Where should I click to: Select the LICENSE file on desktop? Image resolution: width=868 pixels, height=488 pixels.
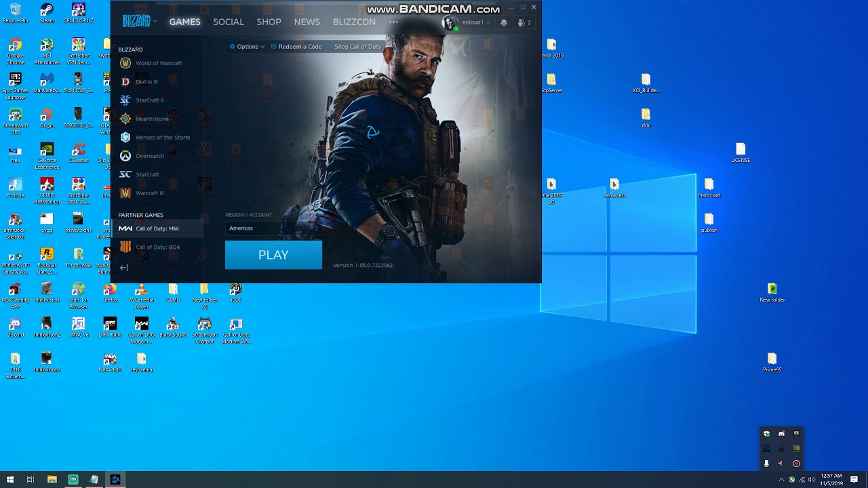741,153
